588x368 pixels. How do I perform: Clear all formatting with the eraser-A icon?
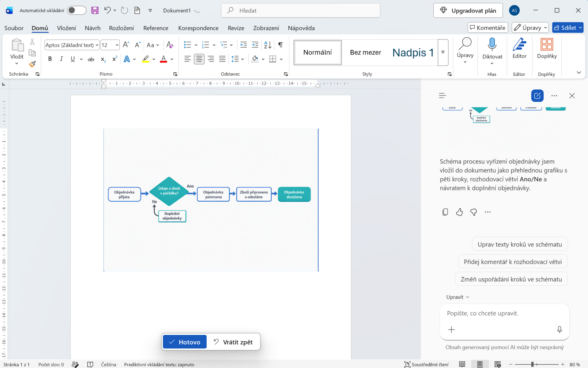tap(170, 45)
